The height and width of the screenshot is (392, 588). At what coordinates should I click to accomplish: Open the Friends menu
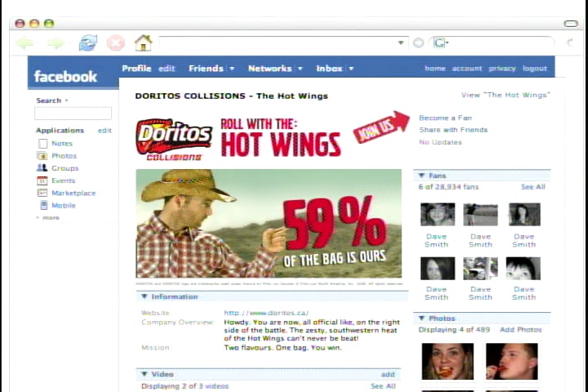(x=206, y=69)
